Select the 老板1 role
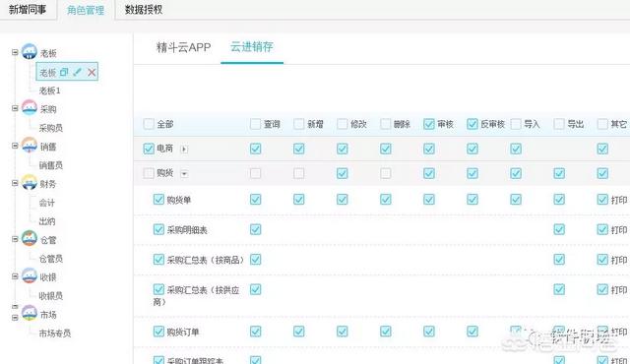 click(x=50, y=91)
